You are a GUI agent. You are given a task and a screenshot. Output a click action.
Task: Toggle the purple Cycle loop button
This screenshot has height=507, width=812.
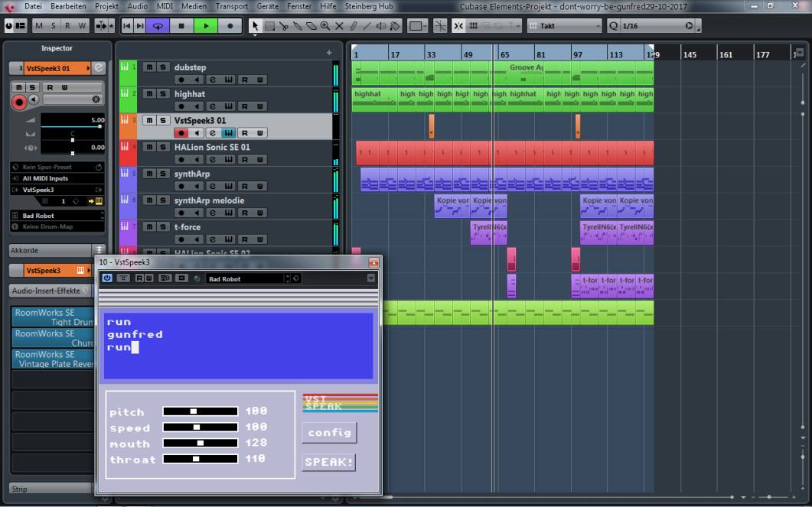pyautogui.click(x=158, y=26)
